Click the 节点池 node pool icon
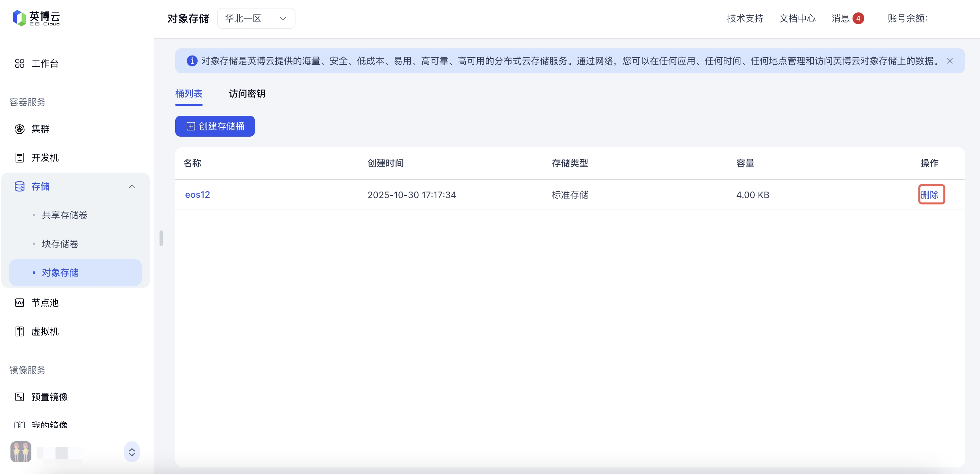 (x=19, y=303)
